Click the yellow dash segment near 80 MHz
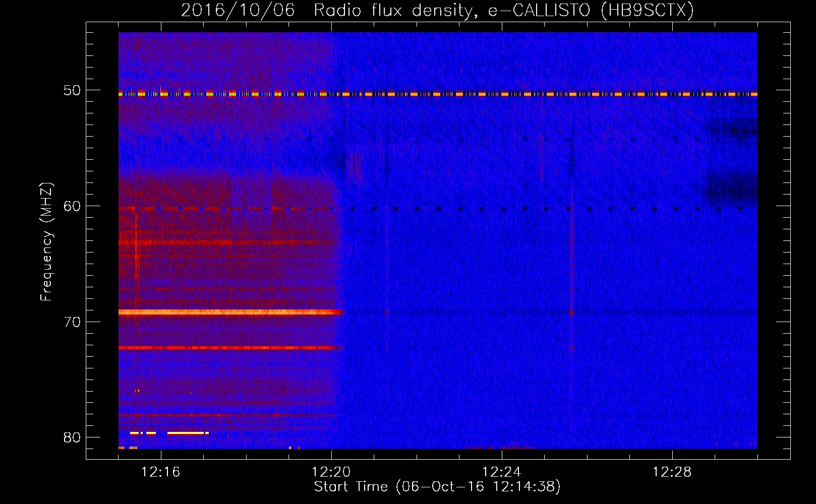The image size is (816, 504). (186, 433)
